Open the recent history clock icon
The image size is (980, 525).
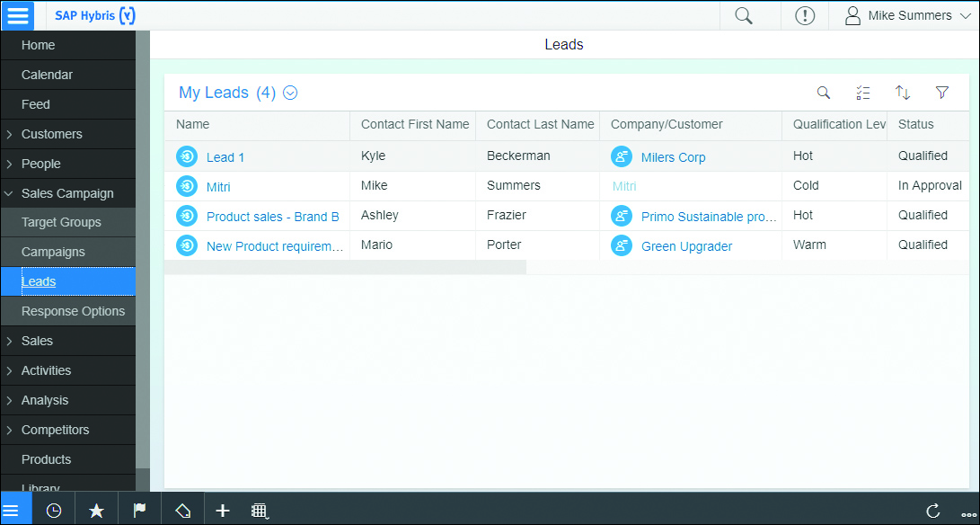click(54, 511)
